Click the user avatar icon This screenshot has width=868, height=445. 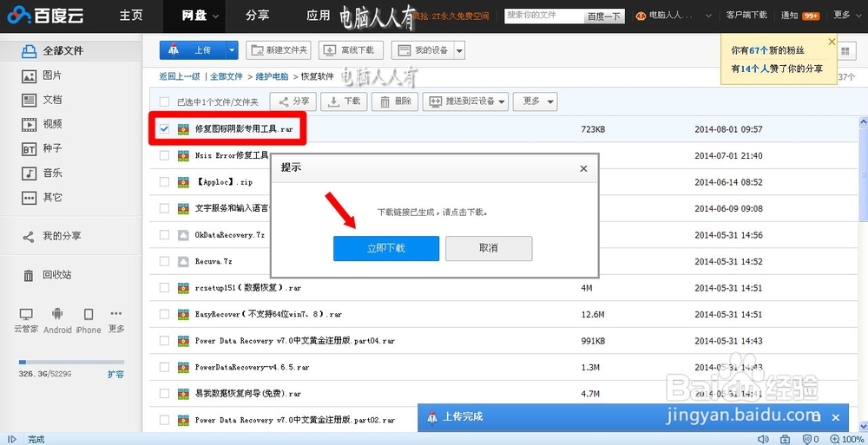641,16
